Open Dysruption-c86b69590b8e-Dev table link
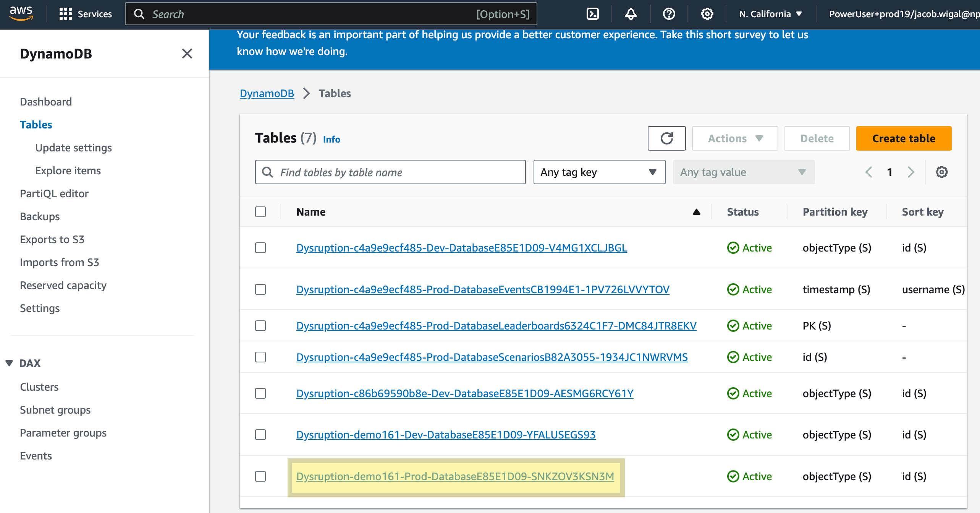 (465, 393)
